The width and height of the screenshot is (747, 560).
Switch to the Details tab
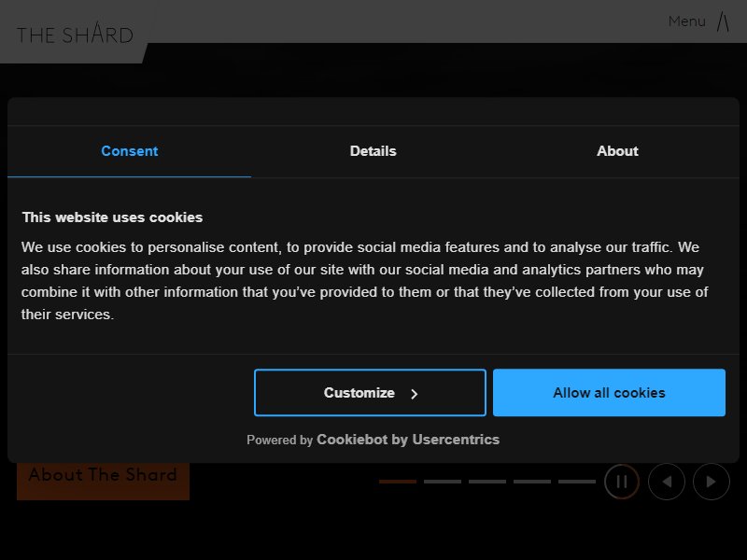click(x=373, y=151)
